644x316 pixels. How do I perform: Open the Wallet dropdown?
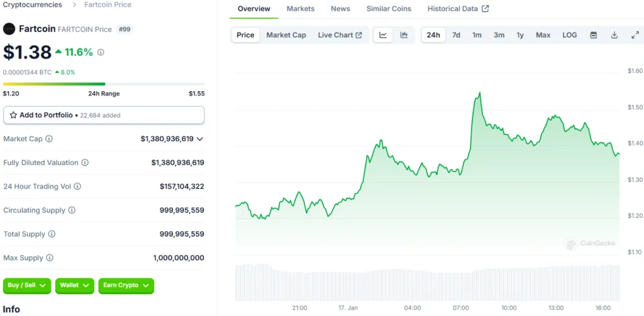coord(75,286)
